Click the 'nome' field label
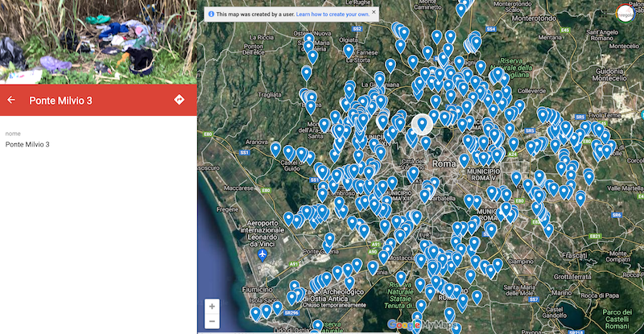This screenshot has width=644, height=334. [13, 134]
